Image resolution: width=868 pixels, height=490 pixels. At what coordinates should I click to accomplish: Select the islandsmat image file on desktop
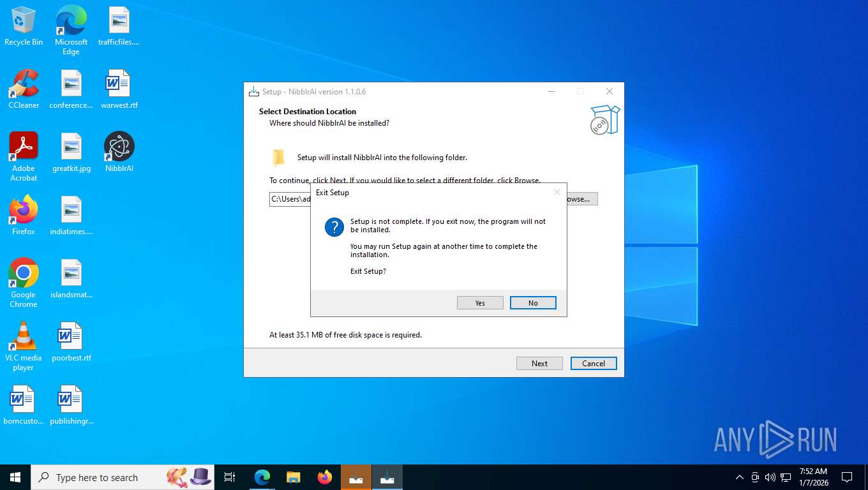71,279
